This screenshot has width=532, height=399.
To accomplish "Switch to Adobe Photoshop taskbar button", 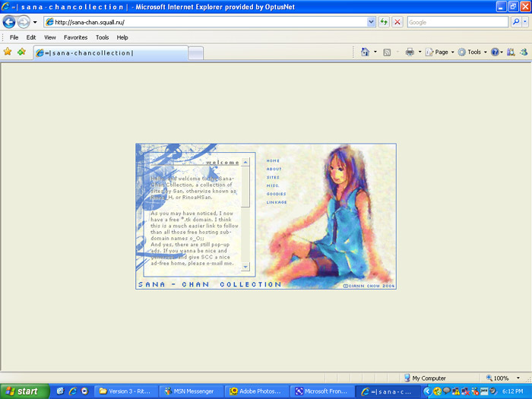I will tap(256, 391).
